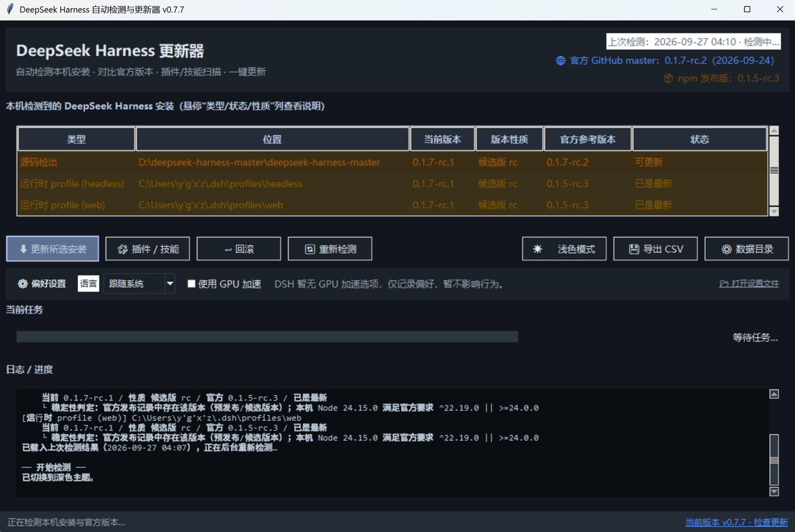Click the log panel scrollbar thumb
This screenshot has height=532, width=795.
(x=774, y=460)
